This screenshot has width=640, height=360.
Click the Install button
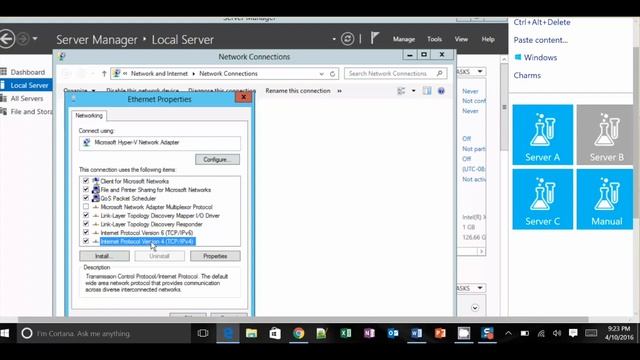pos(104,256)
